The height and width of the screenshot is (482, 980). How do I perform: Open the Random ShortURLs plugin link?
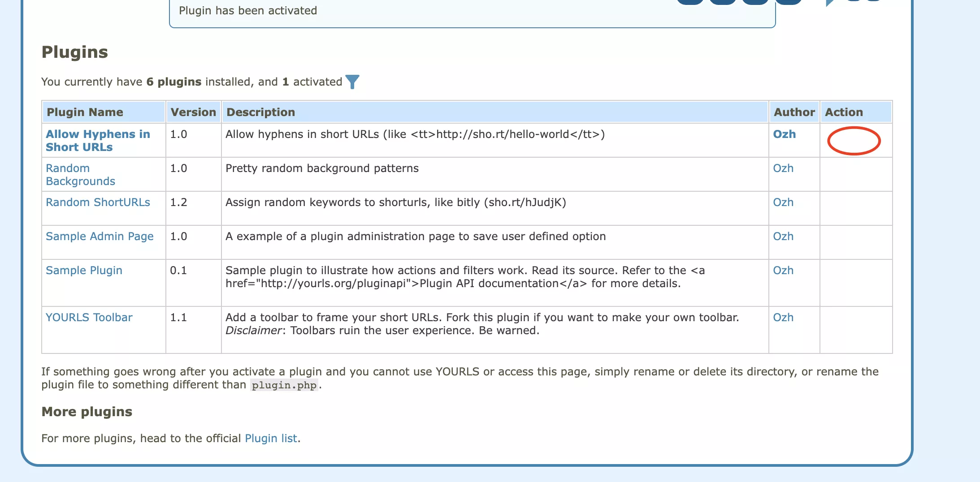pyautogui.click(x=98, y=202)
